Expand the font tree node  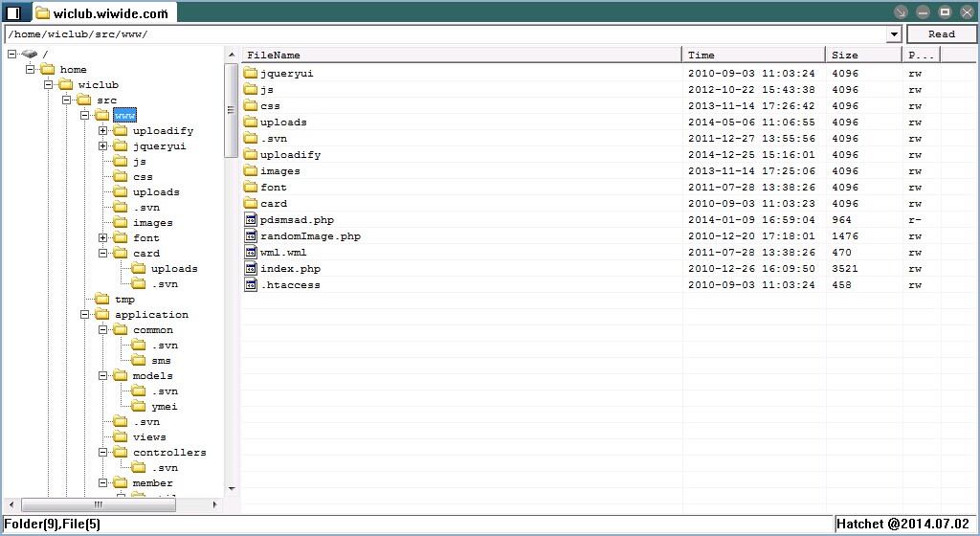click(102, 237)
